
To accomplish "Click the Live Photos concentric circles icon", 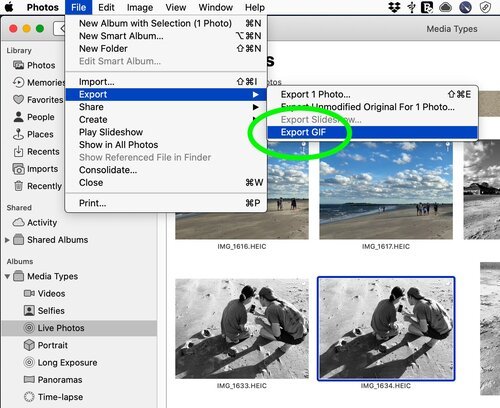I will [29, 328].
